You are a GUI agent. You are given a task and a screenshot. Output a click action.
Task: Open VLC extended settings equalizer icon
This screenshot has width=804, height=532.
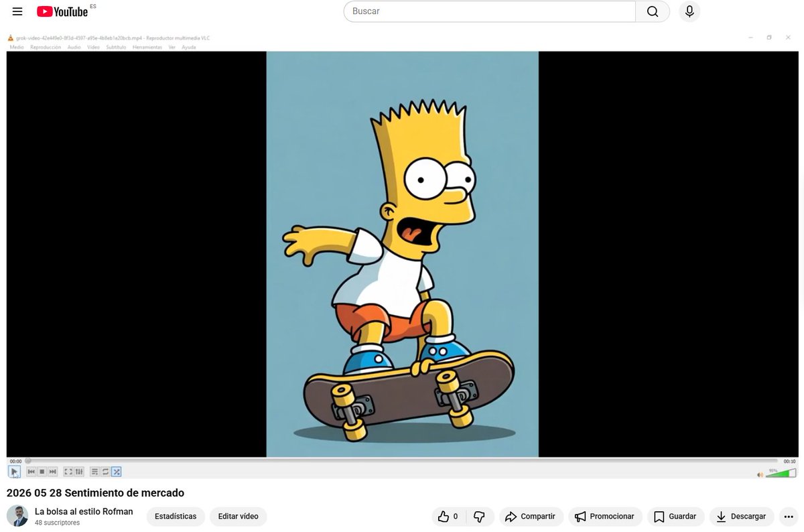pyautogui.click(x=79, y=472)
